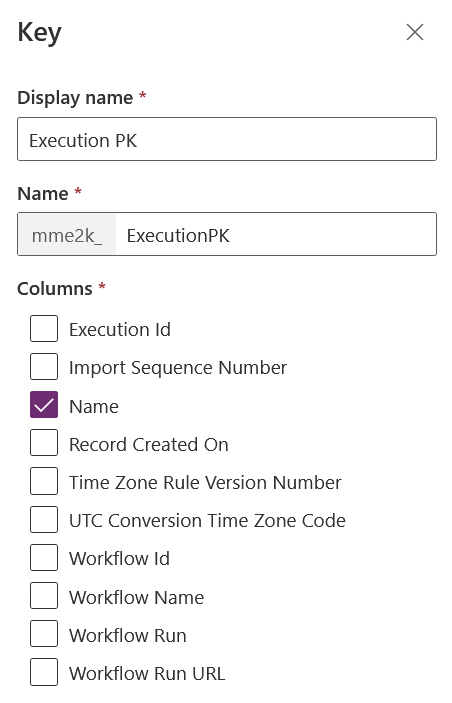Image resolution: width=452 pixels, height=703 pixels.
Task: Select the Workflow Run URL checkbox
Action: coord(44,672)
